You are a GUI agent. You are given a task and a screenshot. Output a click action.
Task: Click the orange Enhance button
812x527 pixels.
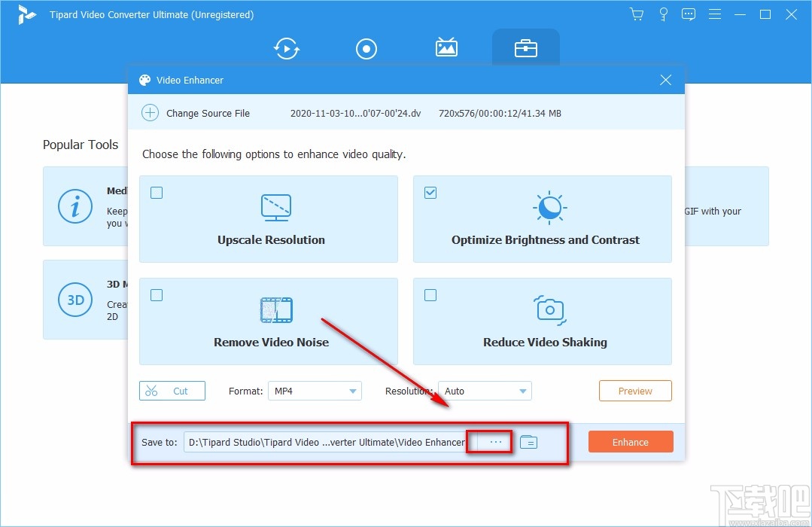(x=630, y=442)
